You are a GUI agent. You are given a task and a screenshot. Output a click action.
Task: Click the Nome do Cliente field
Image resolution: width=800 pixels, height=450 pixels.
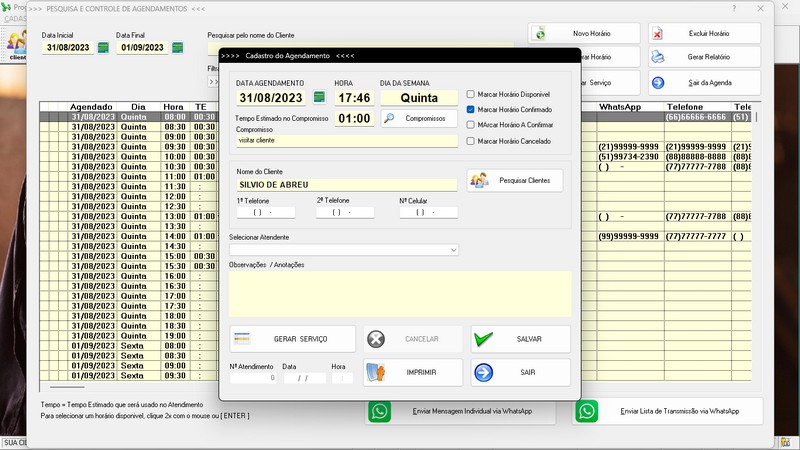[347, 185]
